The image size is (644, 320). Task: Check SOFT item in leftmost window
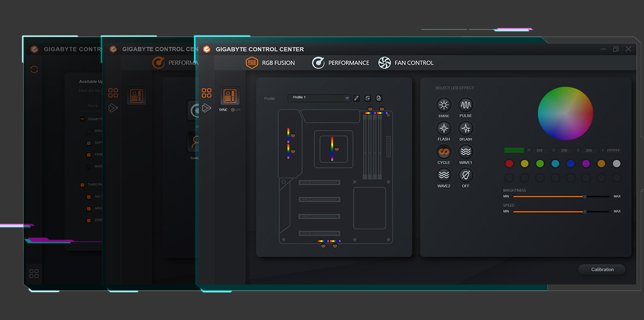tap(89, 143)
